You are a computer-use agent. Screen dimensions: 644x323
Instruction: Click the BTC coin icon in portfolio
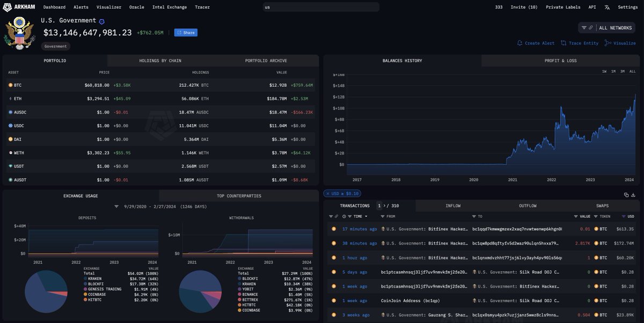(x=10, y=85)
